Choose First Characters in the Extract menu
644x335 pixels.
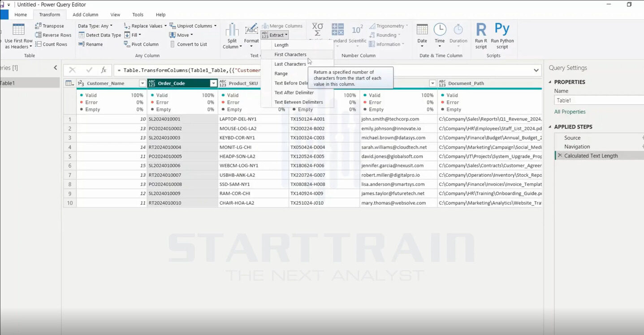pos(298,55)
